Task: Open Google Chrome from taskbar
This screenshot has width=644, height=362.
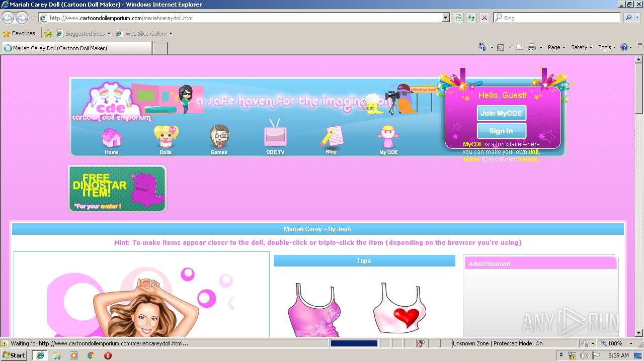Action: pyautogui.click(x=91, y=355)
